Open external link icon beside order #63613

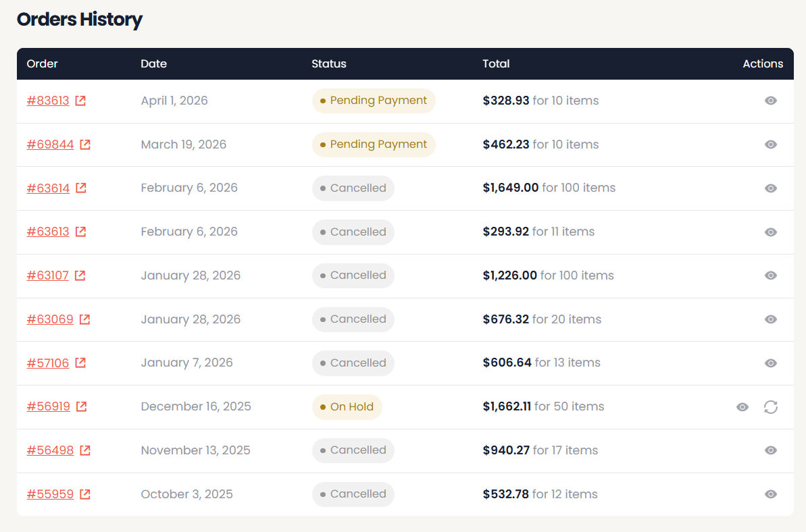point(80,232)
